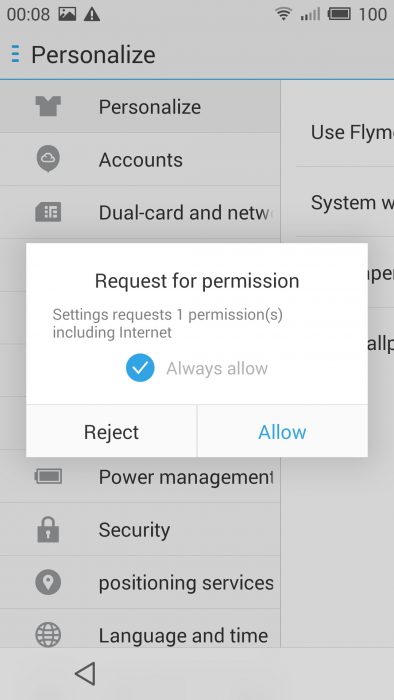The width and height of the screenshot is (394, 700).
Task: Reject the permission request
Action: coord(112,432)
